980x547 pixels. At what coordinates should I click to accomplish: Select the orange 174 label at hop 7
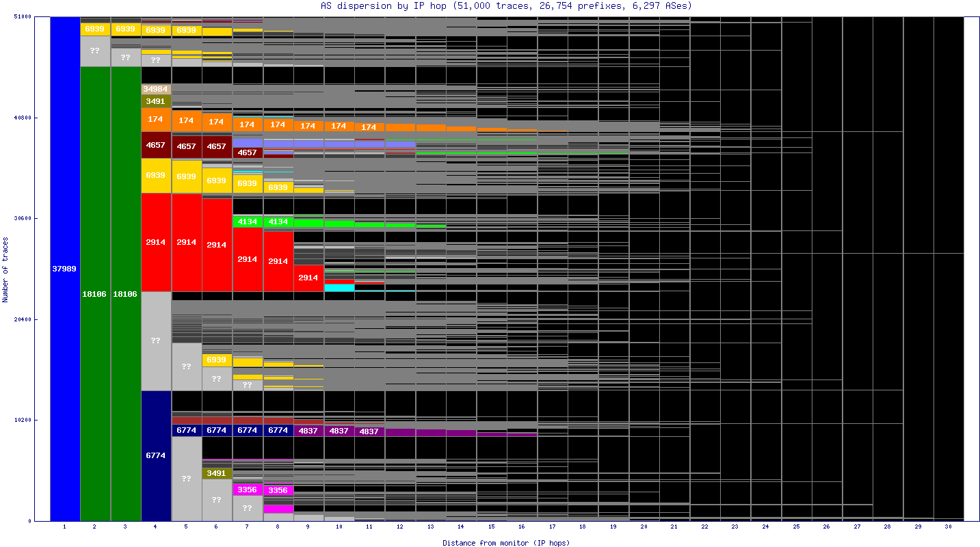click(x=247, y=124)
